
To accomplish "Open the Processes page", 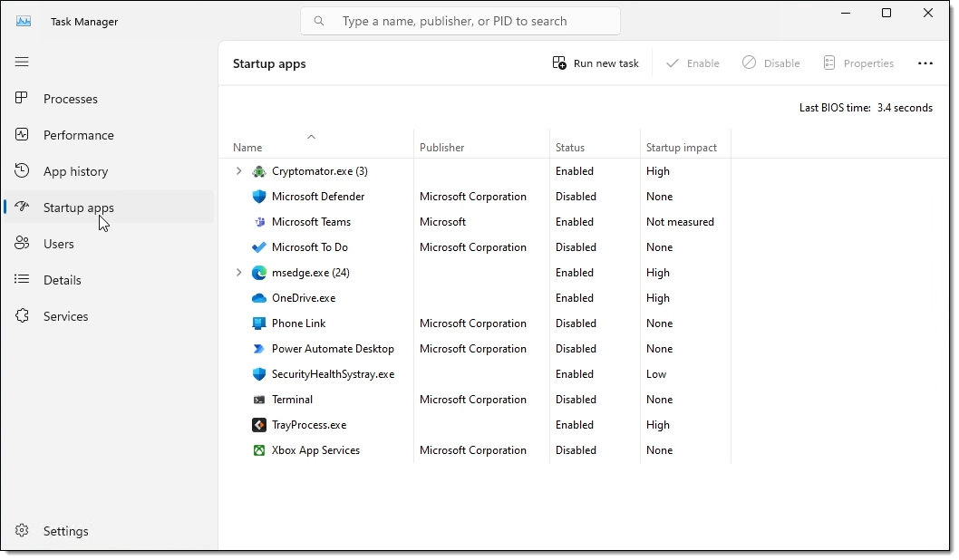I will 70,99.
